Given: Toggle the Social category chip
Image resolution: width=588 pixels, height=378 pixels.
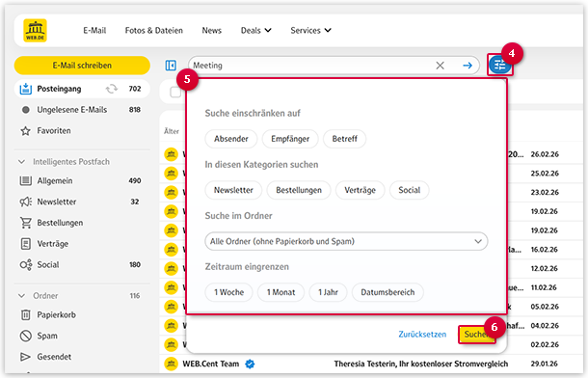Looking at the screenshot, I should pos(409,190).
